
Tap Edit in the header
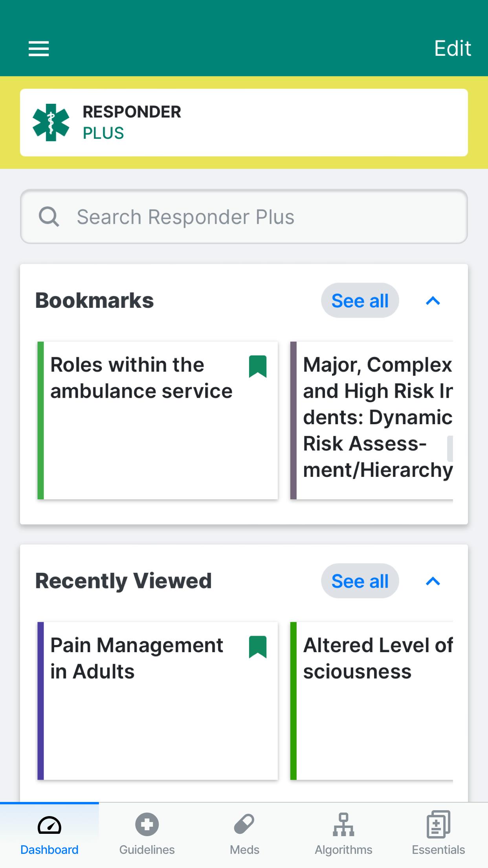[452, 48]
